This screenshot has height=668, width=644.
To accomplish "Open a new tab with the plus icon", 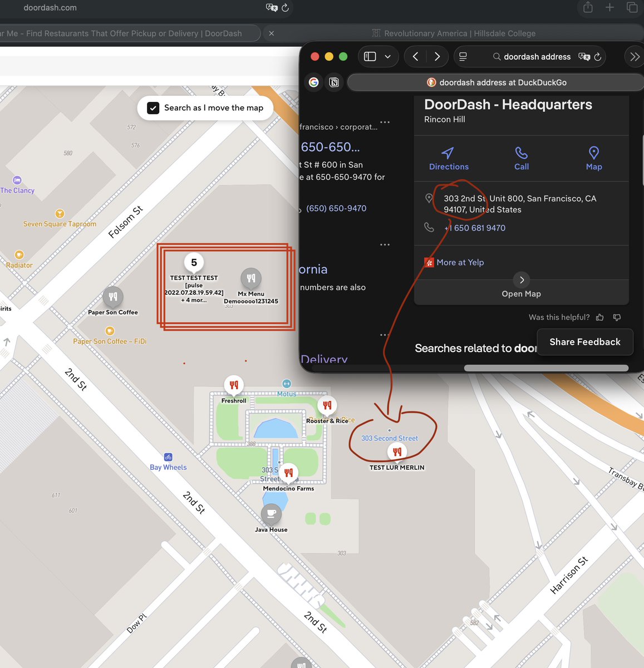I will 609,7.
